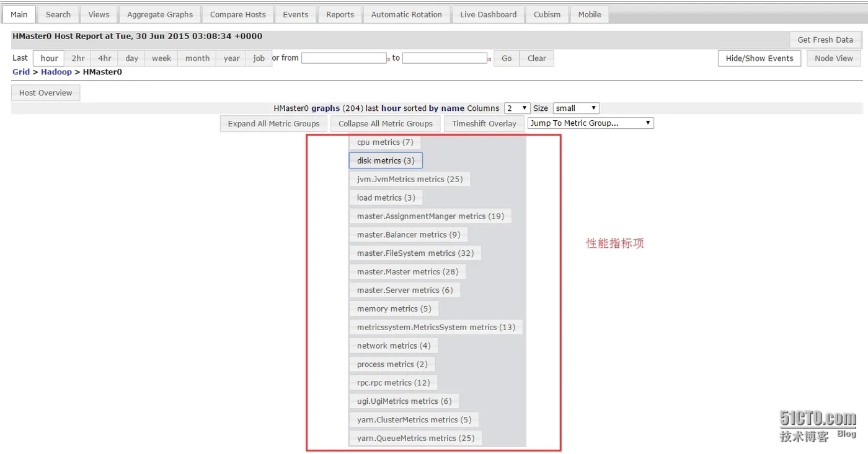Switch to the Events tab

pos(296,14)
